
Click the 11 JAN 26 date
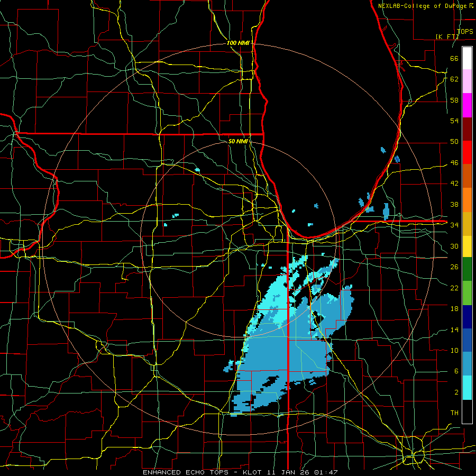pyautogui.click(x=288, y=472)
